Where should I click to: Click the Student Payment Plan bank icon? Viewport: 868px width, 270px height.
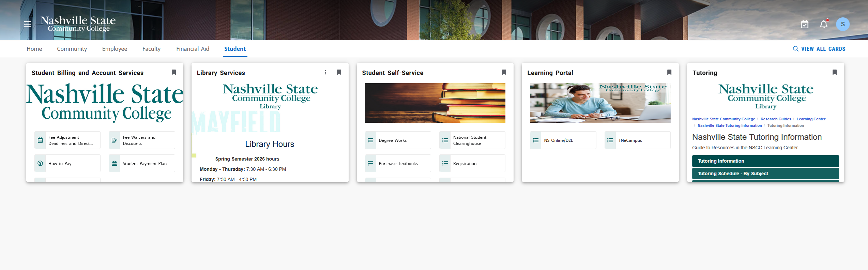[x=115, y=163]
